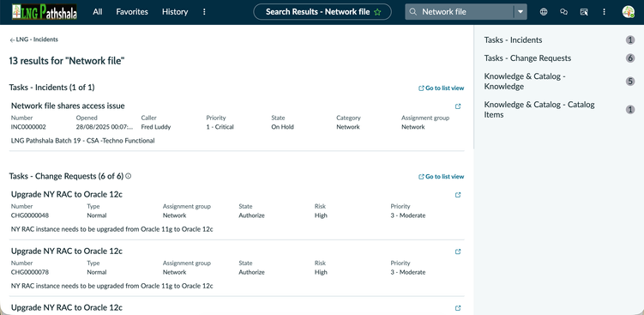Open CHG0000078 record via external-link icon

[x=458, y=251]
